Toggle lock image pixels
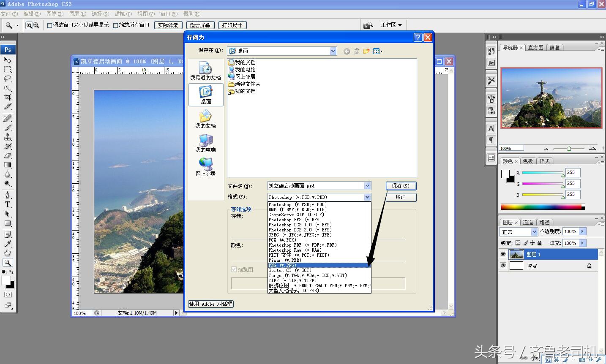This screenshot has height=364, width=606. (x=525, y=243)
